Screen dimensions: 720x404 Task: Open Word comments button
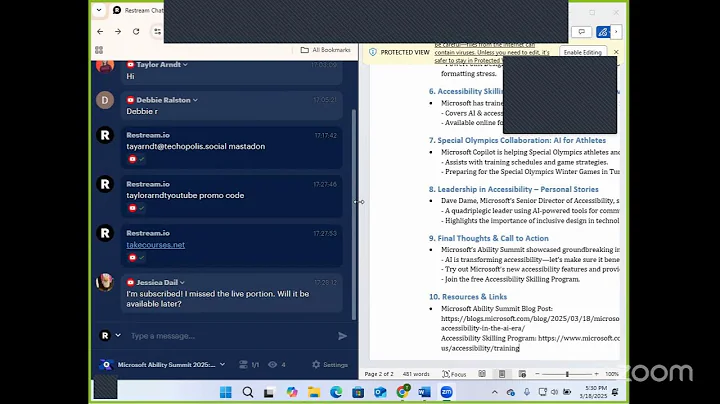[581, 32]
